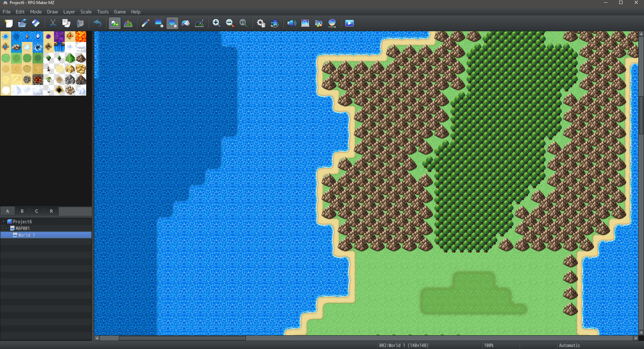The height and width of the screenshot is (349, 644).
Task: Switch to Event editing mode
Action: coord(128,23)
